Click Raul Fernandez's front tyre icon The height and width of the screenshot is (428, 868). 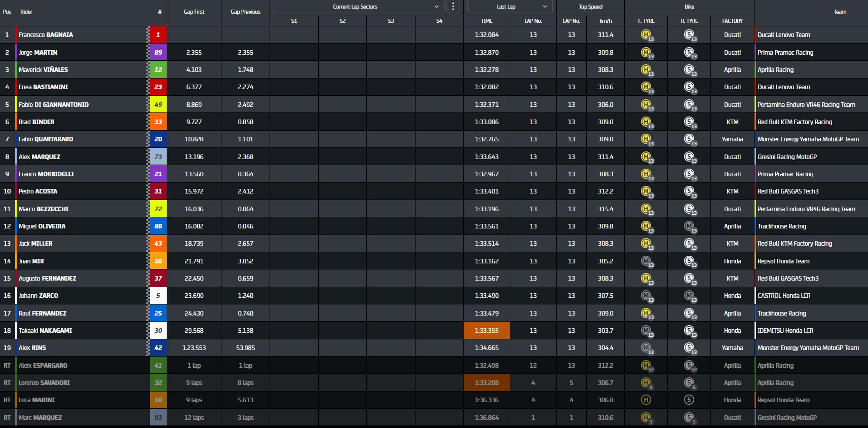646,313
